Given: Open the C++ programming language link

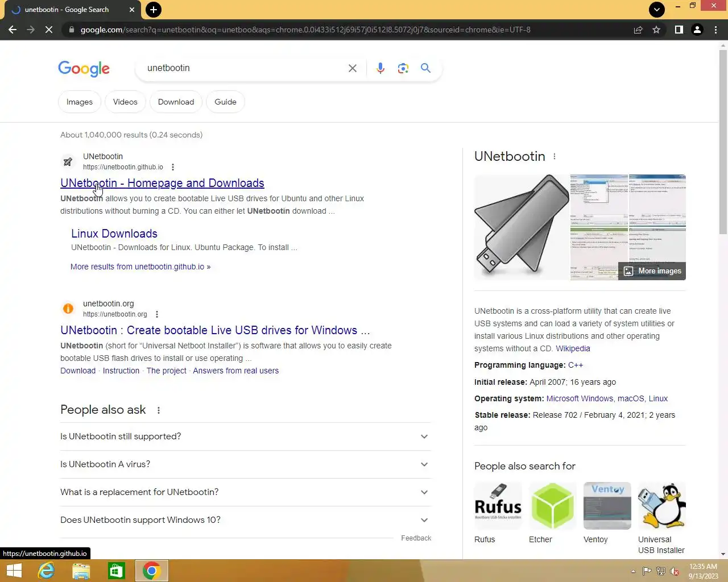Looking at the screenshot, I should coord(576,365).
